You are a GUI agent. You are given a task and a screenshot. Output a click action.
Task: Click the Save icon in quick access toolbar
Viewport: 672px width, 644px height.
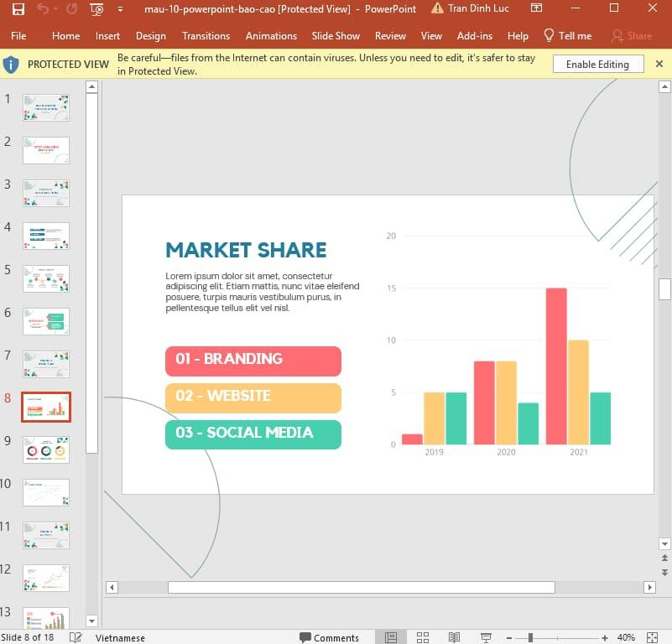[17, 8]
